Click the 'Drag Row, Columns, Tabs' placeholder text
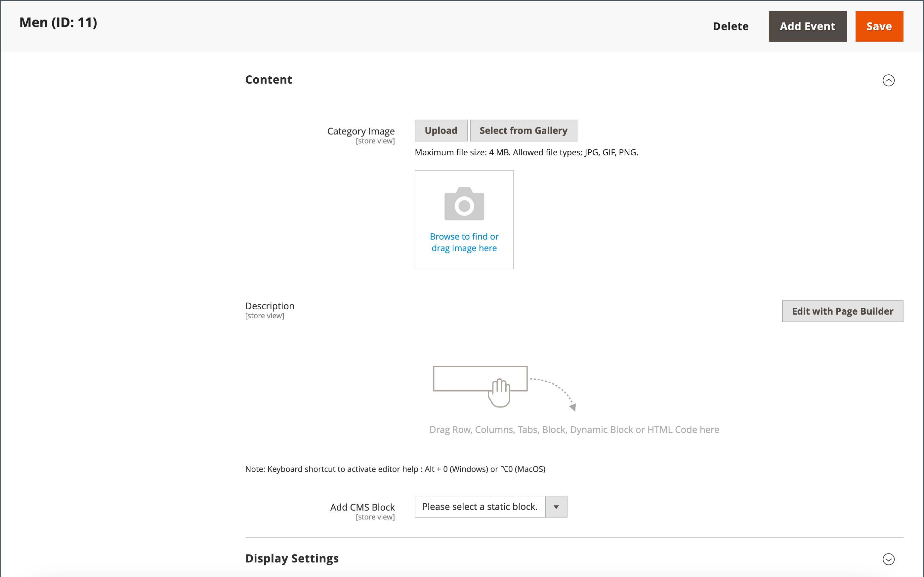 coord(574,430)
